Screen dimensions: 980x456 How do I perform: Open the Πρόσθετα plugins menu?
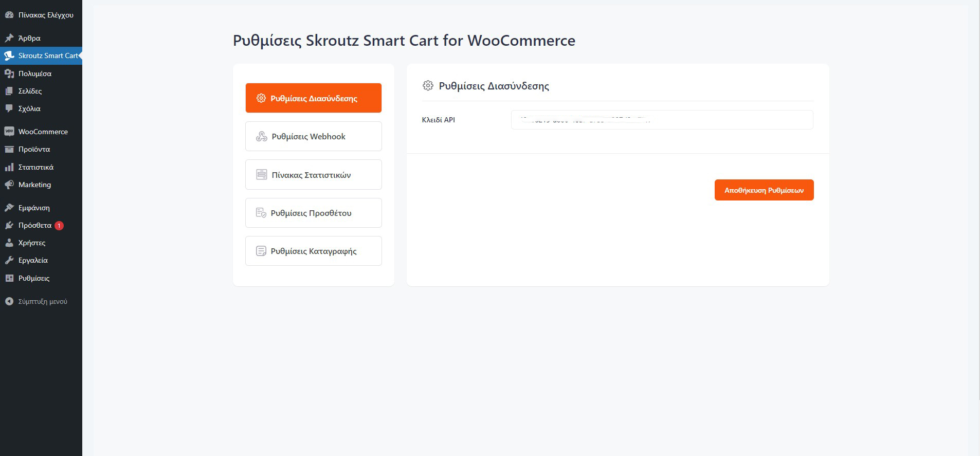34,225
